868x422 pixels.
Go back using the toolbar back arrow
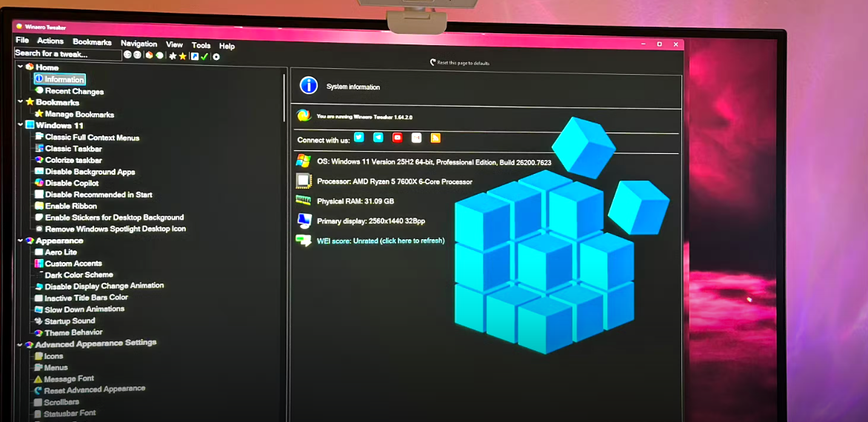127,56
